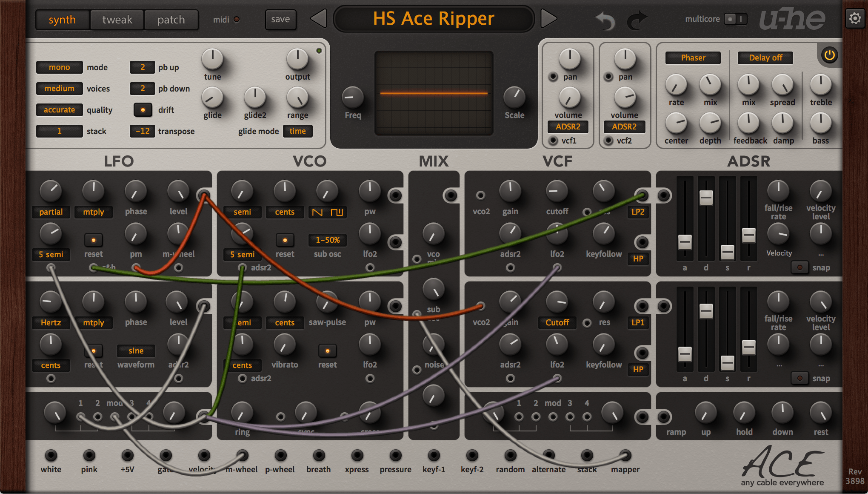This screenshot has width=868, height=494.
Task: Click the pressure output jack
Action: (395, 455)
